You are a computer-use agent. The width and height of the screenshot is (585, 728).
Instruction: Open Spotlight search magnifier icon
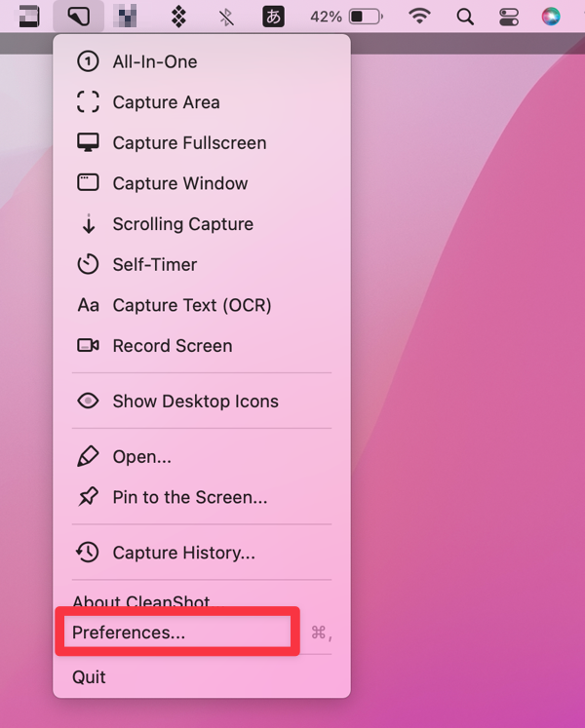point(465,17)
